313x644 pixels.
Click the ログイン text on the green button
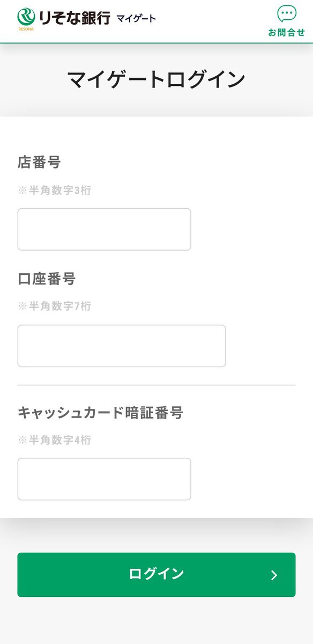pos(156,574)
